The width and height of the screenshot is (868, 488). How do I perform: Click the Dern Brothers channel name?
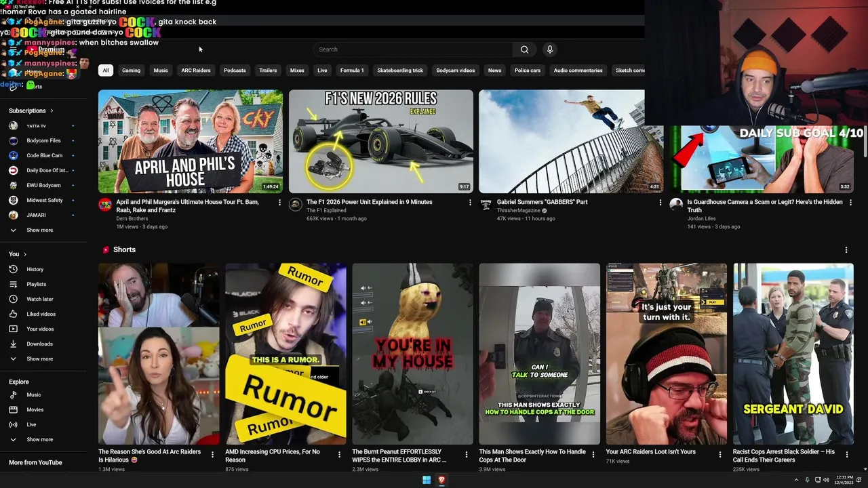[132, 219]
